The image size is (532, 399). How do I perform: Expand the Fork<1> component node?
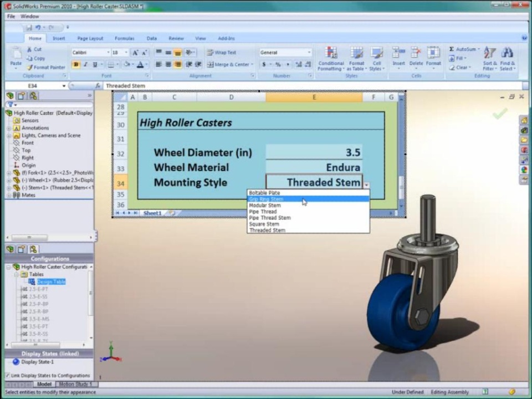coord(8,173)
